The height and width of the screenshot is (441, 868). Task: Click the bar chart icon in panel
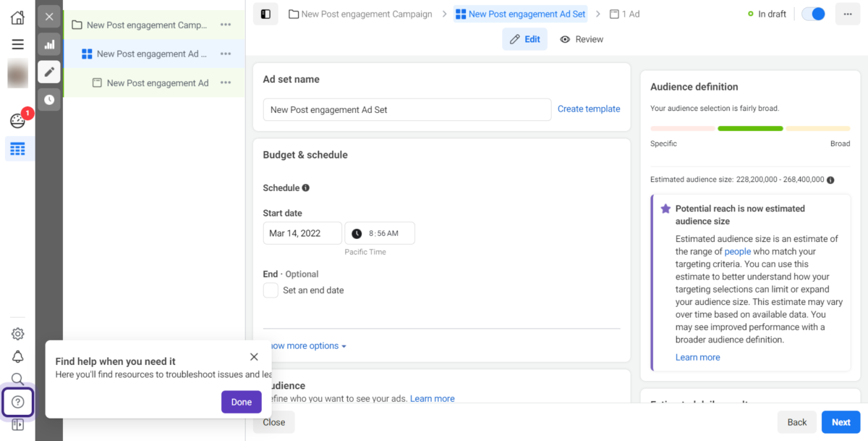(x=49, y=44)
